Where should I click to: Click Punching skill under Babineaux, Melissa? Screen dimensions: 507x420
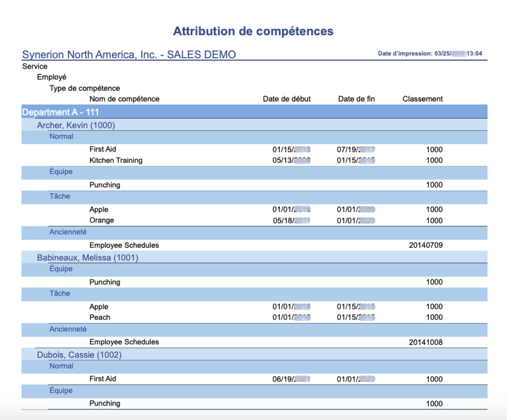point(105,282)
